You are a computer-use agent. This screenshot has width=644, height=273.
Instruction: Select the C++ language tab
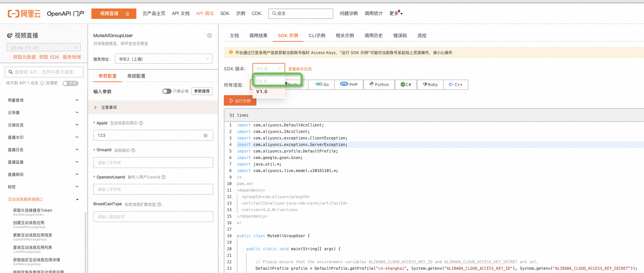tap(456, 85)
